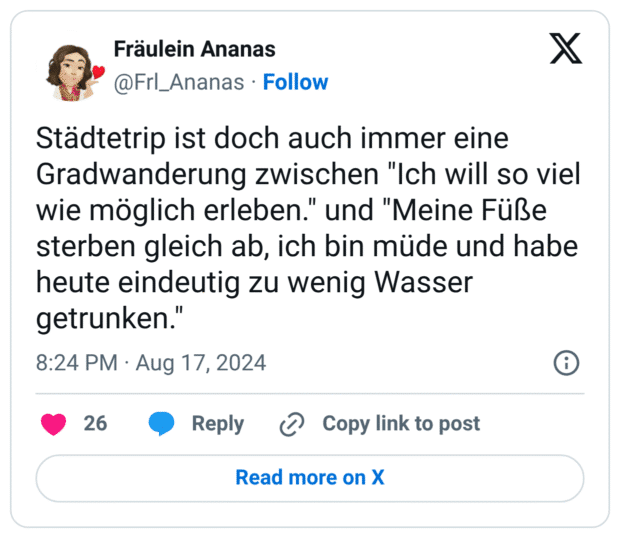Click the Read more on X button

(x=310, y=478)
